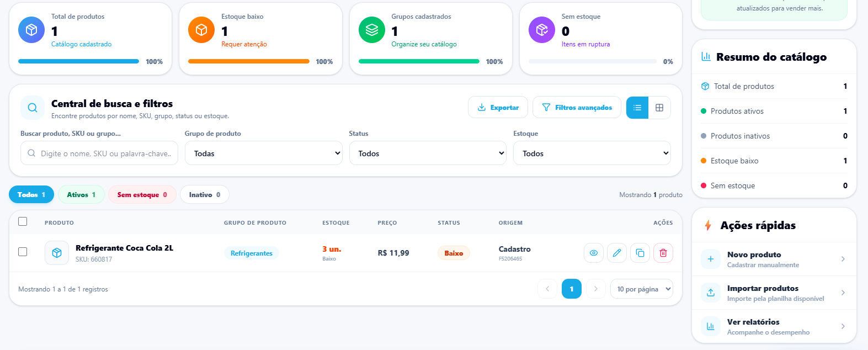Select the Sem estoque filter tab
Screen dimensions: 868x350
tap(142, 194)
